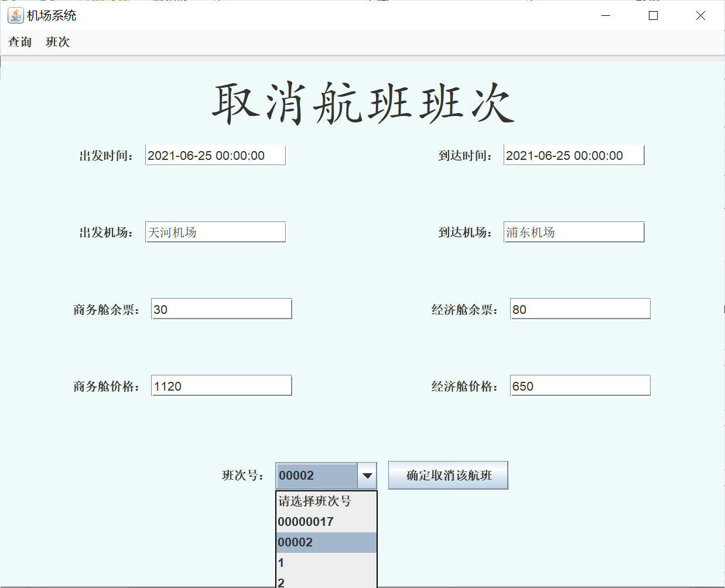Screen dimensions: 725x588
Task: Click the 到达机场 field showing 浦东机场
Action: pos(574,232)
